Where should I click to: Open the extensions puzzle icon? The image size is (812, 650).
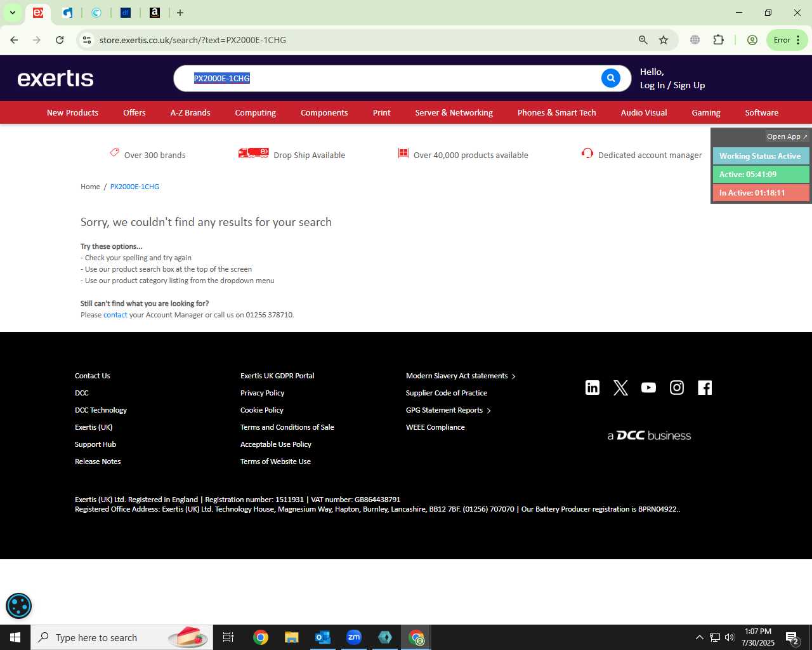(718, 40)
